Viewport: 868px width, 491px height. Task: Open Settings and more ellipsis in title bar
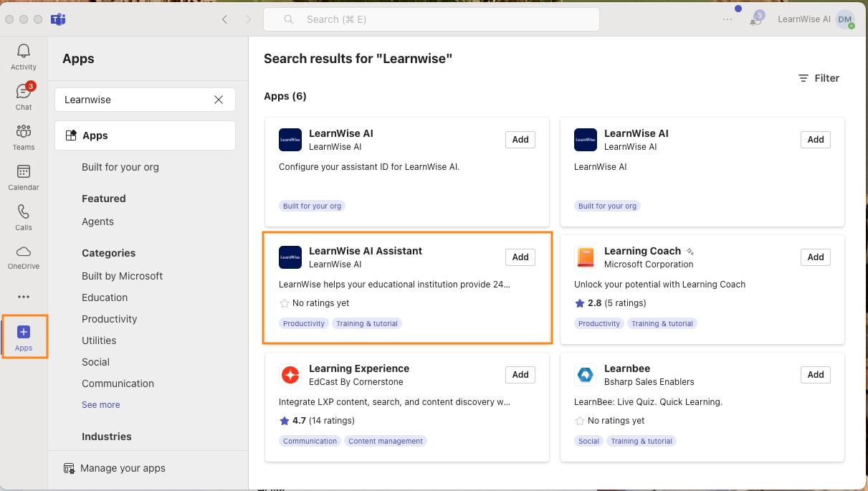pos(728,19)
